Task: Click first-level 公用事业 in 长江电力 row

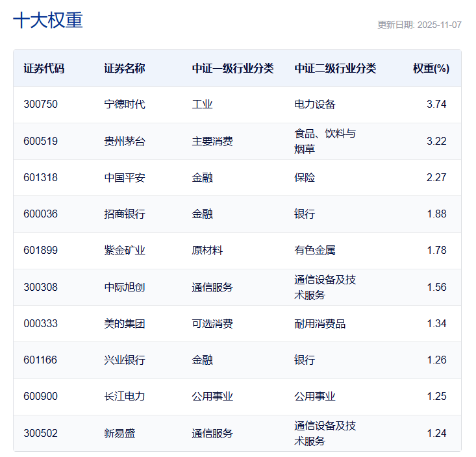Action: (x=212, y=397)
